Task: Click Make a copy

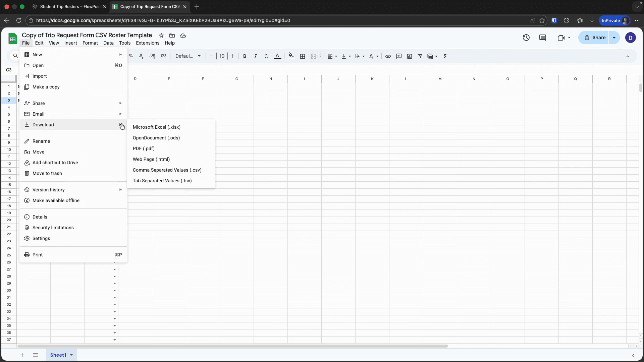Action: (x=73, y=87)
